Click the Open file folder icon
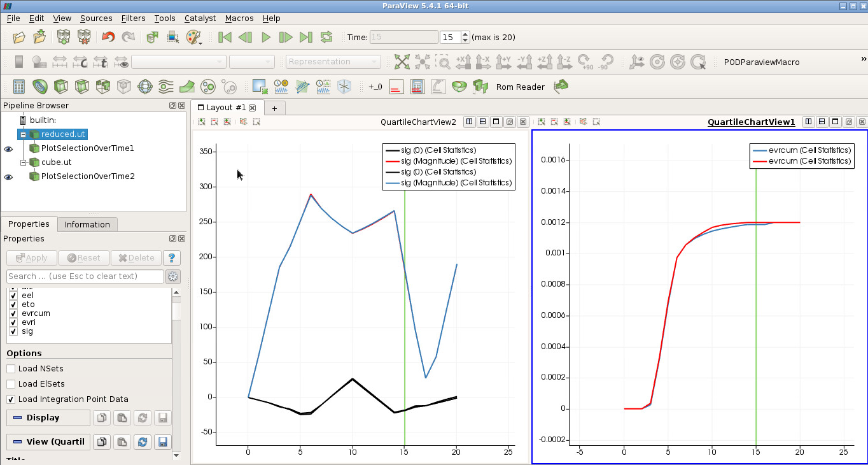Screen dimensions: 868x465 (x=19, y=37)
